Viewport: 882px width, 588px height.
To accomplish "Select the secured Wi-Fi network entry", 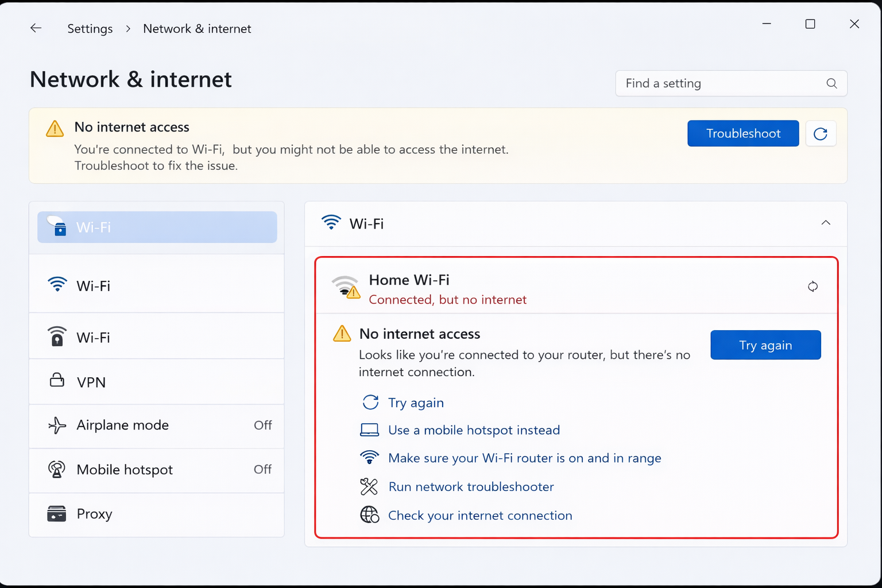I will [x=157, y=337].
